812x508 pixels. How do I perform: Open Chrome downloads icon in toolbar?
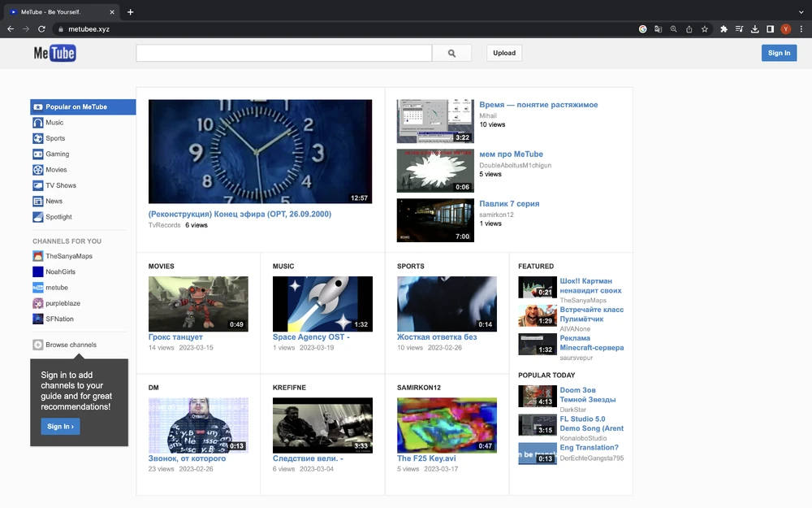pyautogui.click(x=754, y=28)
